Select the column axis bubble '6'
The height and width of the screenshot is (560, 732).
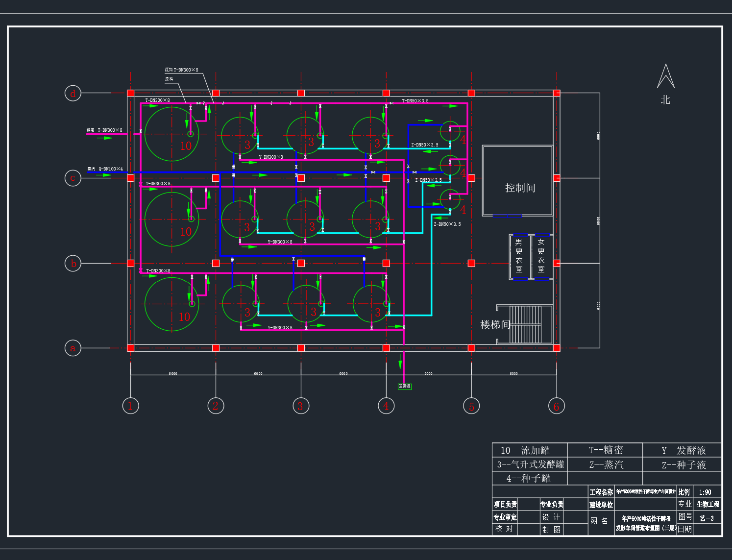tap(556, 406)
